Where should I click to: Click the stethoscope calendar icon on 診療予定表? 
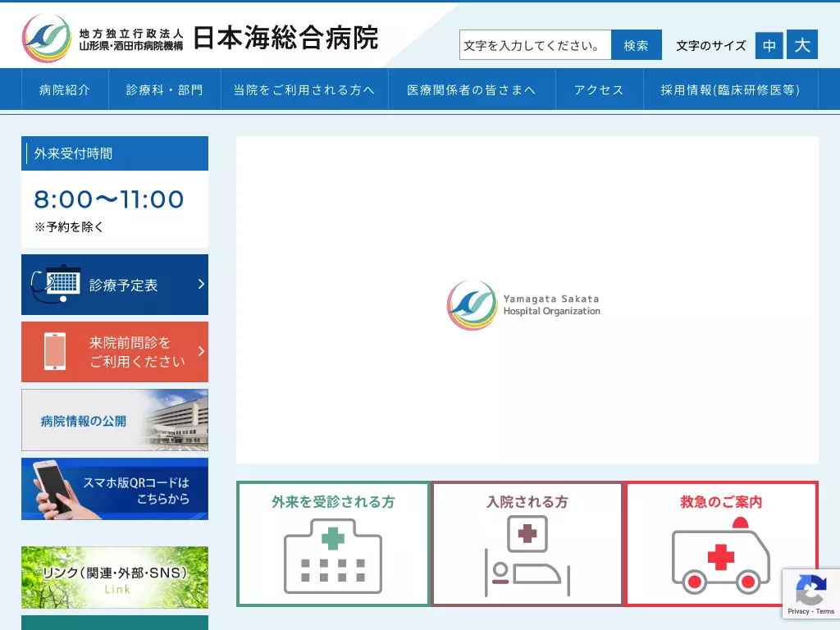57,284
